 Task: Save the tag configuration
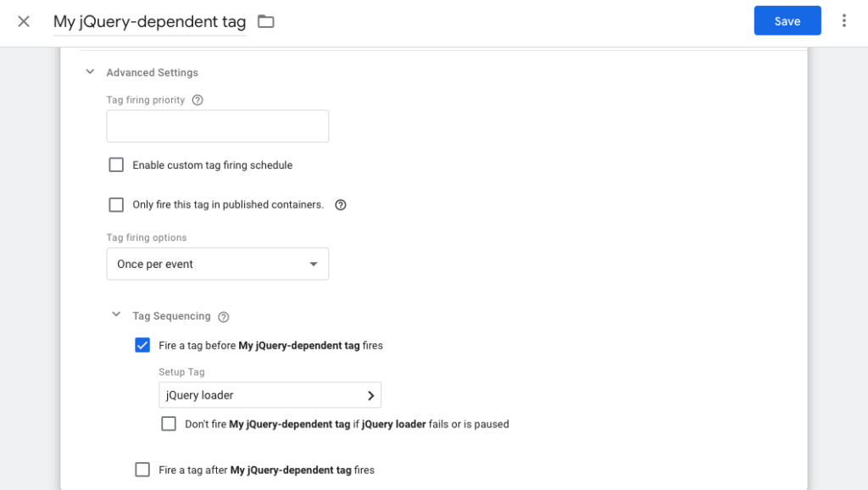click(x=787, y=20)
